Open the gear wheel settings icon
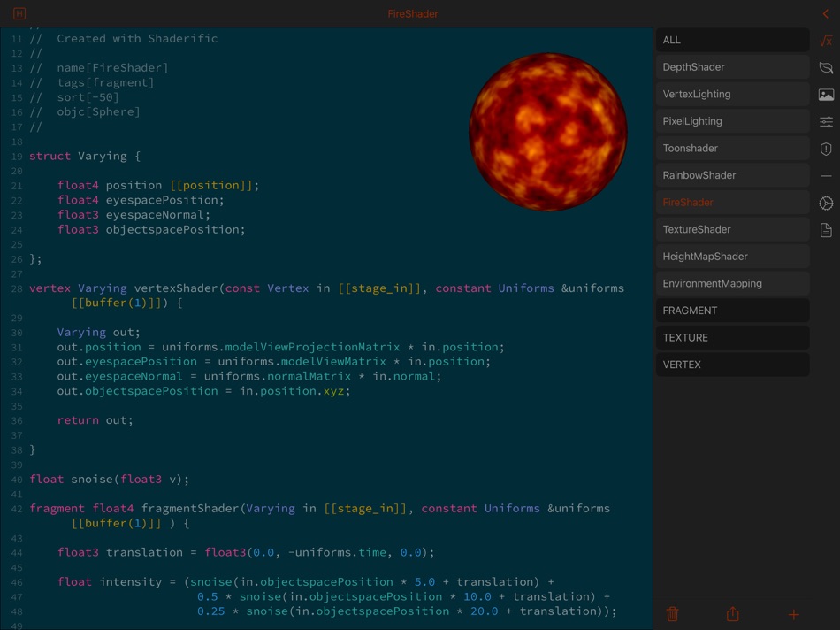840x630 pixels. tap(826, 204)
